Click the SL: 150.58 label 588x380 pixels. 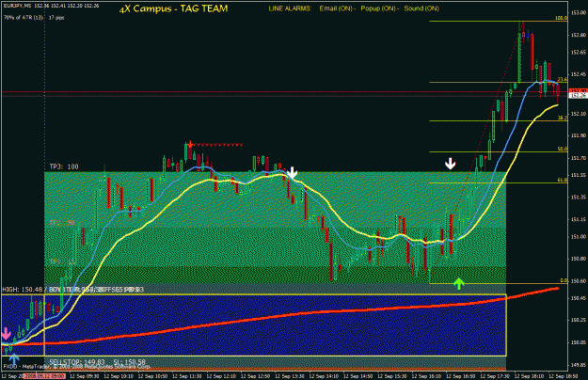[x=130, y=362]
